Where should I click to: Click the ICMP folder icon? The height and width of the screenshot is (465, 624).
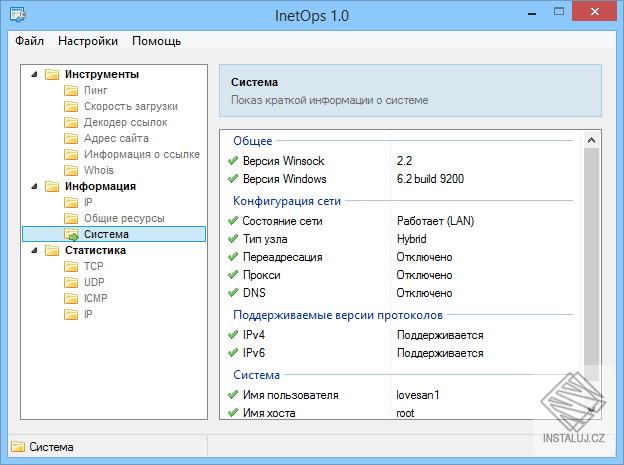pos(71,298)
